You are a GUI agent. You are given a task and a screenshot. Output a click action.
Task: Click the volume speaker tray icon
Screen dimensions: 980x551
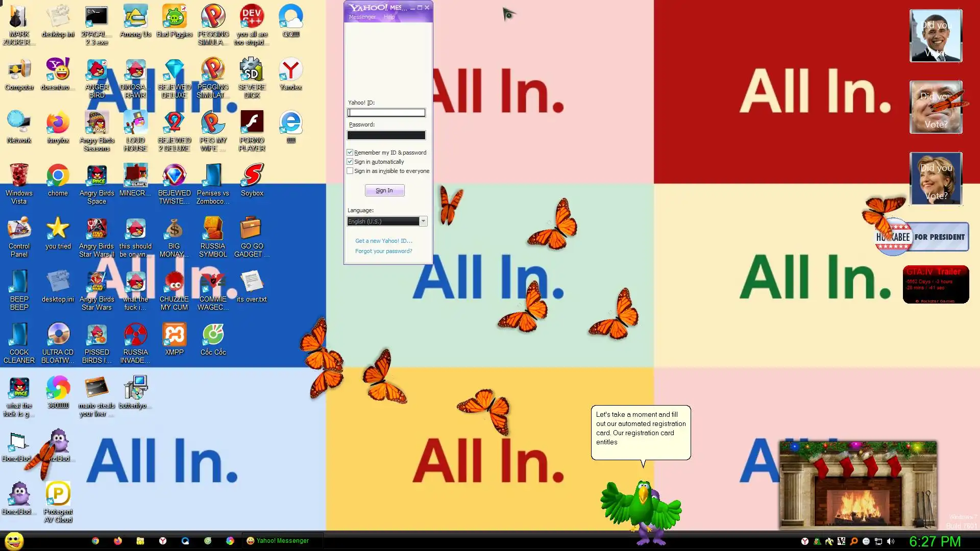tap(891, 541)
